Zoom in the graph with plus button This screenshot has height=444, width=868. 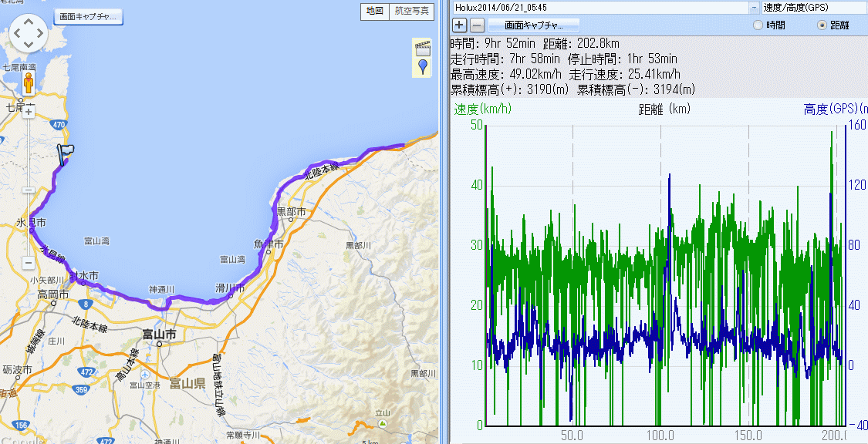click(459, 25)
